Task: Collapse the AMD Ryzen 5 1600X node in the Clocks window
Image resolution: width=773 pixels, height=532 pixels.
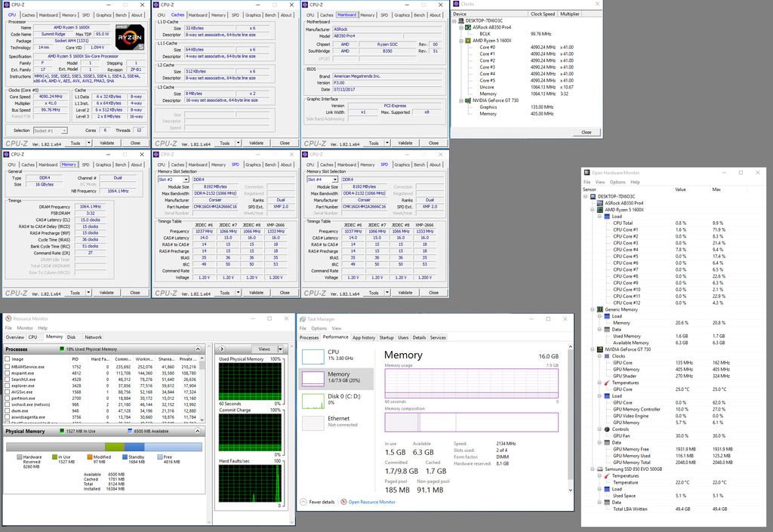Action: point(461,41)
